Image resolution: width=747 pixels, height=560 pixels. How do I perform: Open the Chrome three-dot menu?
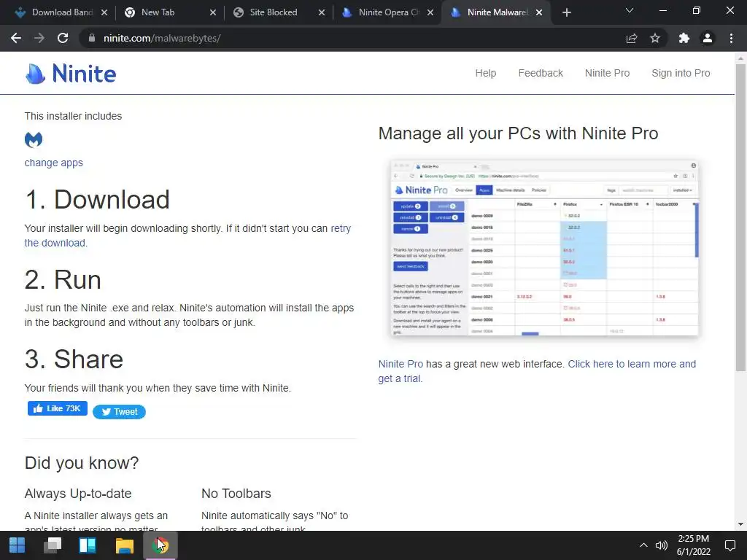731,38
